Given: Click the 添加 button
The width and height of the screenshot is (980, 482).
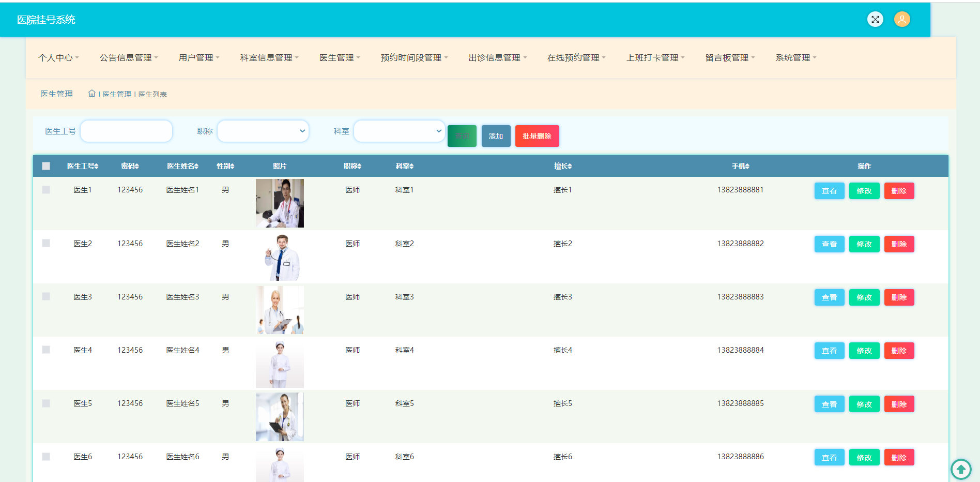Looking at the screenshot, I should (496, 136).
